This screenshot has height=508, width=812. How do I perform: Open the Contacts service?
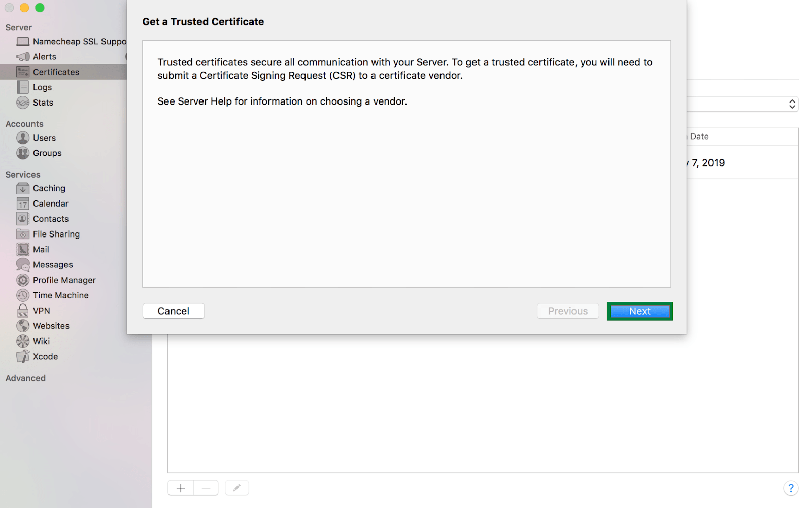tap(51, 219)
